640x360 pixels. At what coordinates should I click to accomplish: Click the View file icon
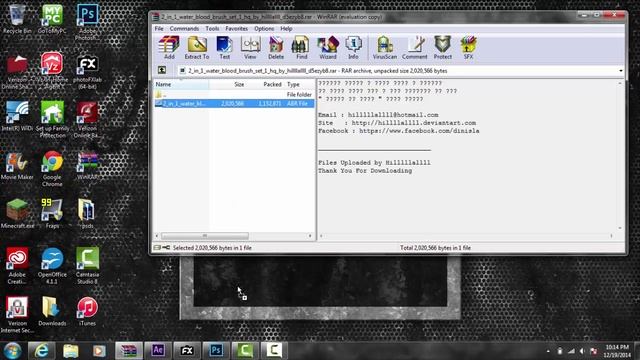(x=250, y=48)
